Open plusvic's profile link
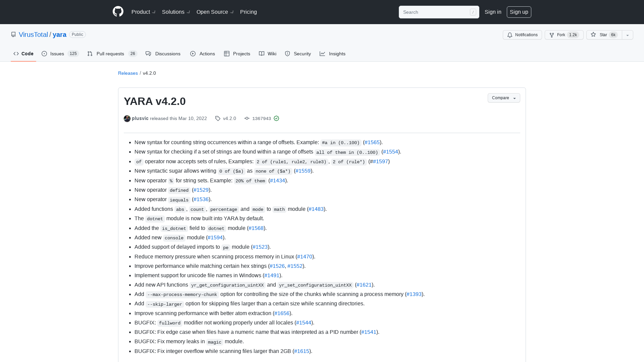644x362 pixels. click(140, 118)
